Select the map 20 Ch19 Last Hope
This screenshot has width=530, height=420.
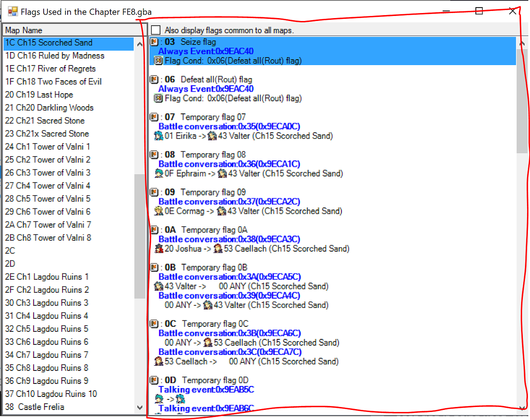(39, 94)
